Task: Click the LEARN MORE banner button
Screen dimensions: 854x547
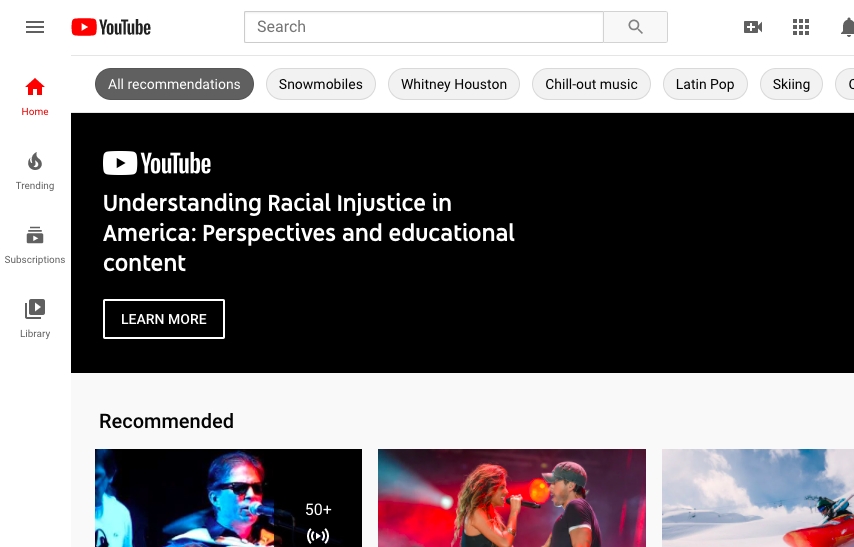Action: pos(164,319)
